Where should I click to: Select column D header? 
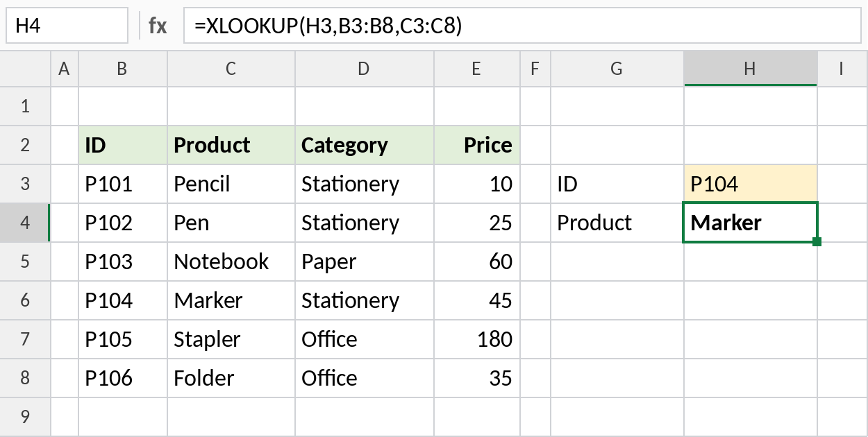pyautogui.click(x=365, y=69)
